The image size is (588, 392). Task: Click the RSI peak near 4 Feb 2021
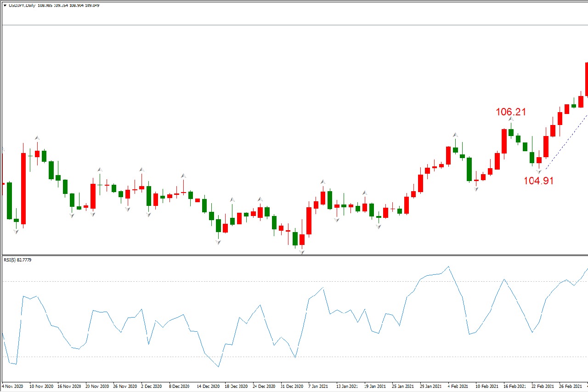pos(448,267)
